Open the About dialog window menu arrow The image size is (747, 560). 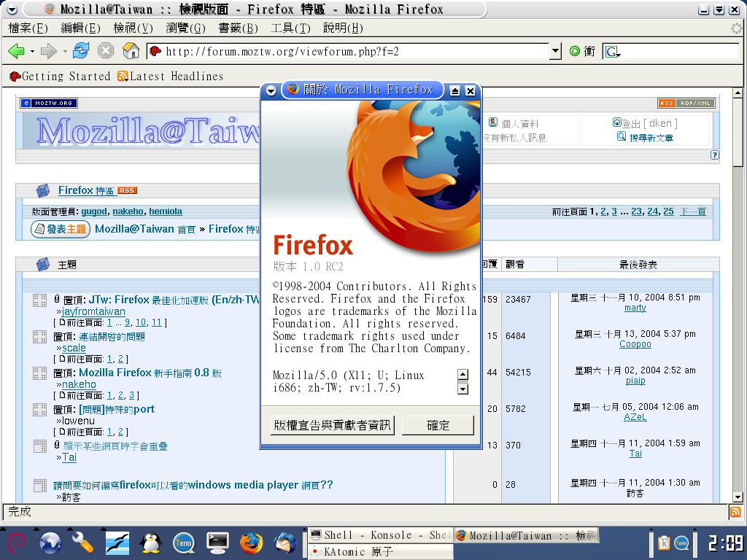(271, 90)
